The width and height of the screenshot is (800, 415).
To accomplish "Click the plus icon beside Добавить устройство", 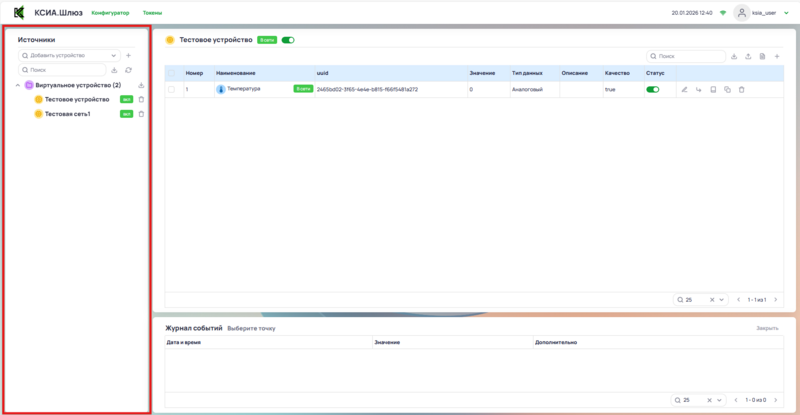I will [128, 55].
